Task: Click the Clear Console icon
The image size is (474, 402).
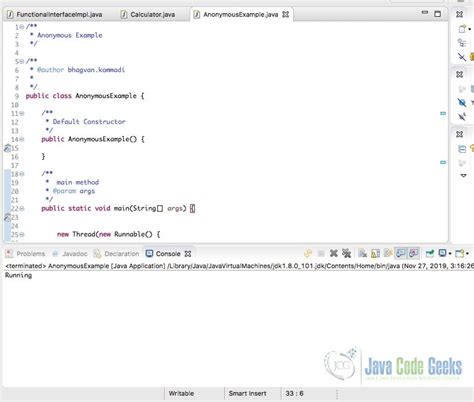Action: coord(362,254)
